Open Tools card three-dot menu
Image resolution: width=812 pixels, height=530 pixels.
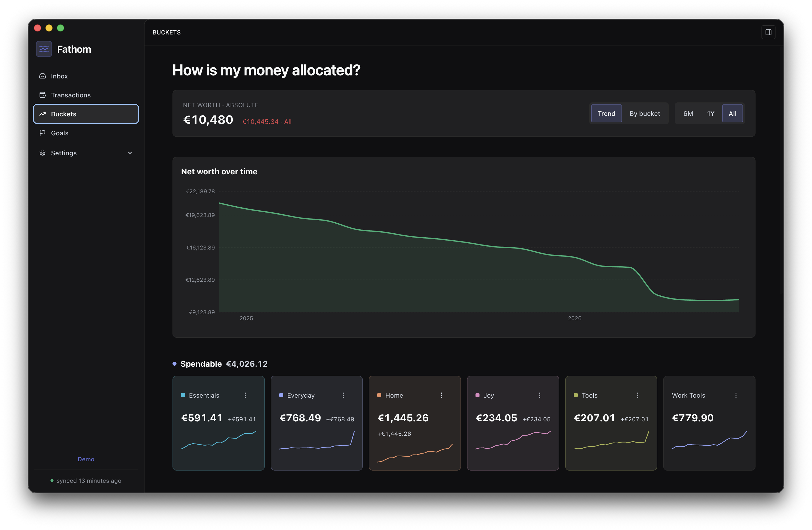click(638, 395)
